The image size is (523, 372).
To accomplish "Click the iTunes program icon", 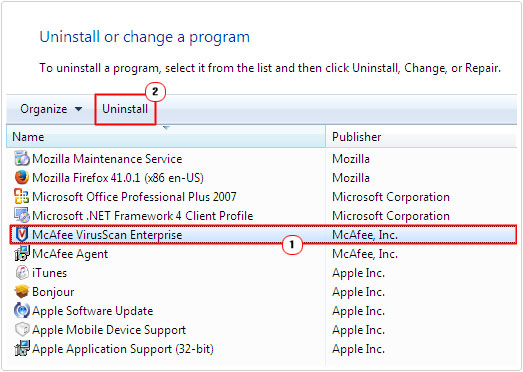I will 22,273.
